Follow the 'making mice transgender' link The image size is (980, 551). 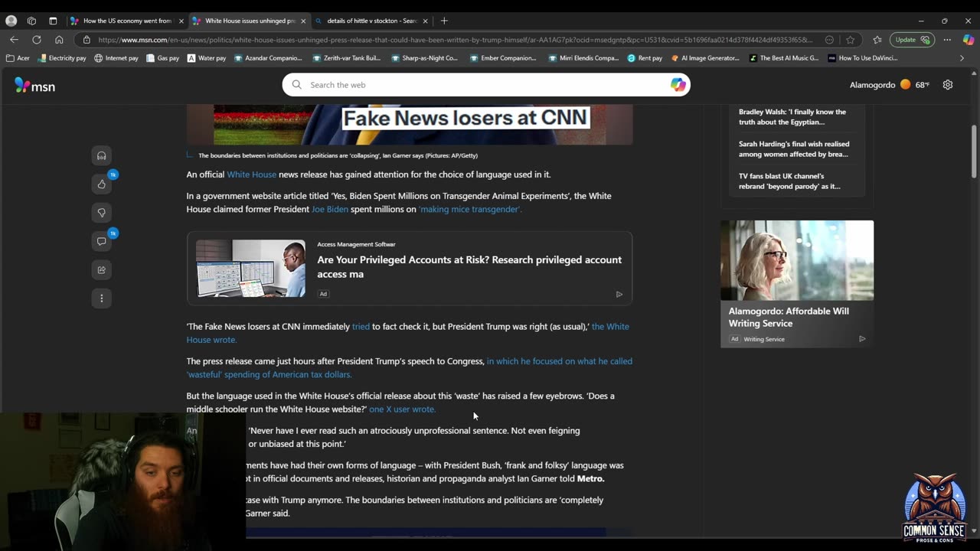pyautogui.click(x=470, y=209)
